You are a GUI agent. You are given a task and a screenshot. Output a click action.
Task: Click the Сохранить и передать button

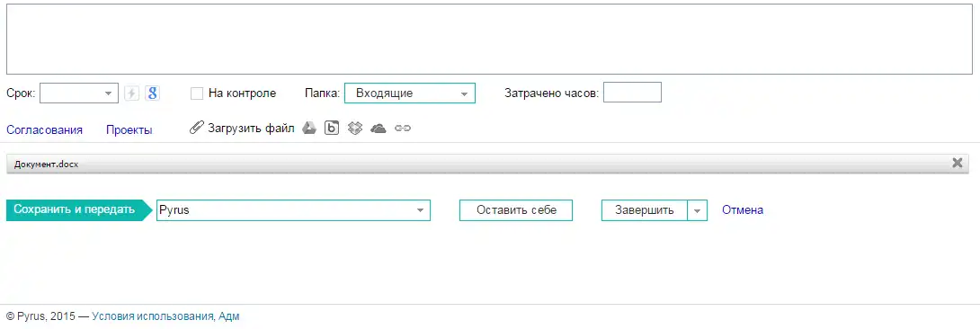point(79,209)
